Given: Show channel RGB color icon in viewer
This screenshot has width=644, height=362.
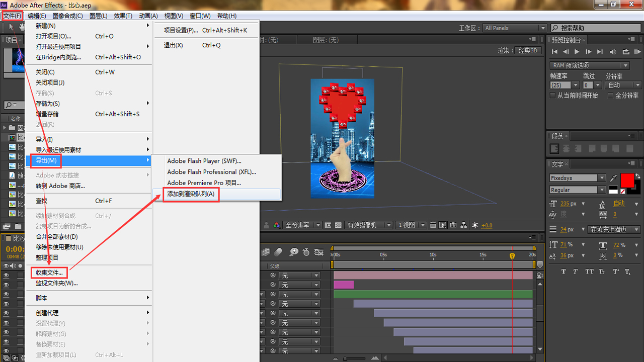Looking at the screenshot, I should click(x=276, y=225).
